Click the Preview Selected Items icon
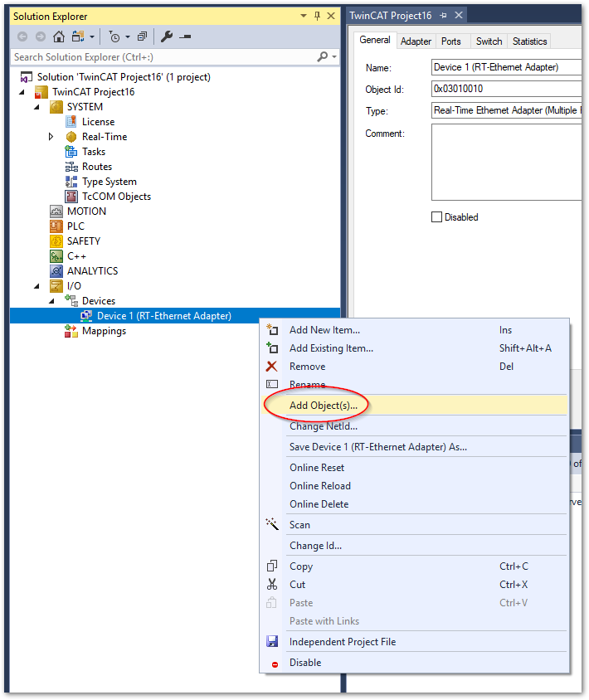This screenshot has width=589, height=700. (185, 36)
